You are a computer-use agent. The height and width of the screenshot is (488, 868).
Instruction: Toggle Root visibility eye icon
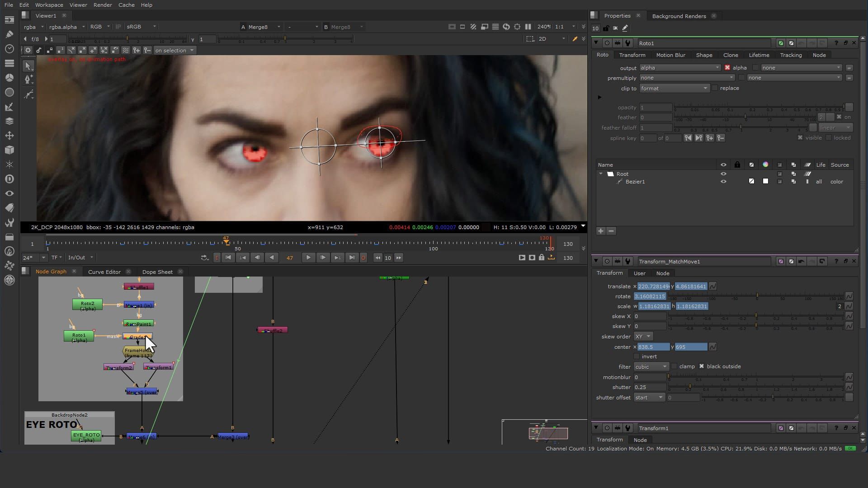click(723, 174)
